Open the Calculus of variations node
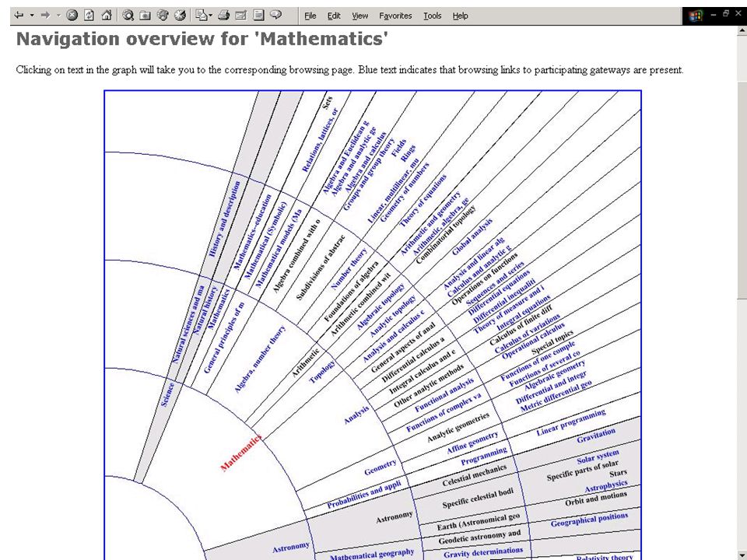 pyautogui.click(x=528, y=334)
